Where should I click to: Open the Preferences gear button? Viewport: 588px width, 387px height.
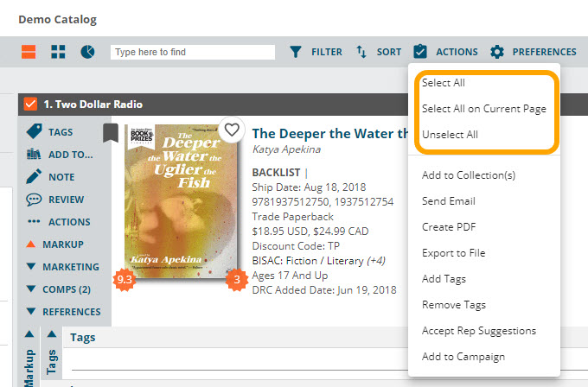533,52
